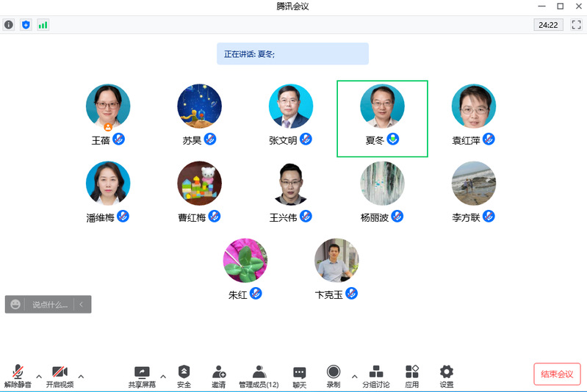Open the 安全 security menu
The image size is (587, 392).
click(184, 377)
